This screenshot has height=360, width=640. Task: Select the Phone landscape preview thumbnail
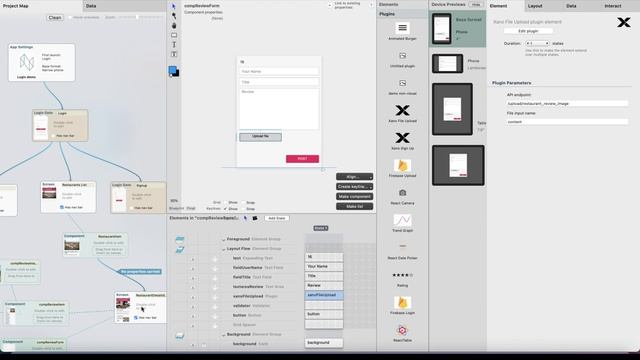point(447,63)
